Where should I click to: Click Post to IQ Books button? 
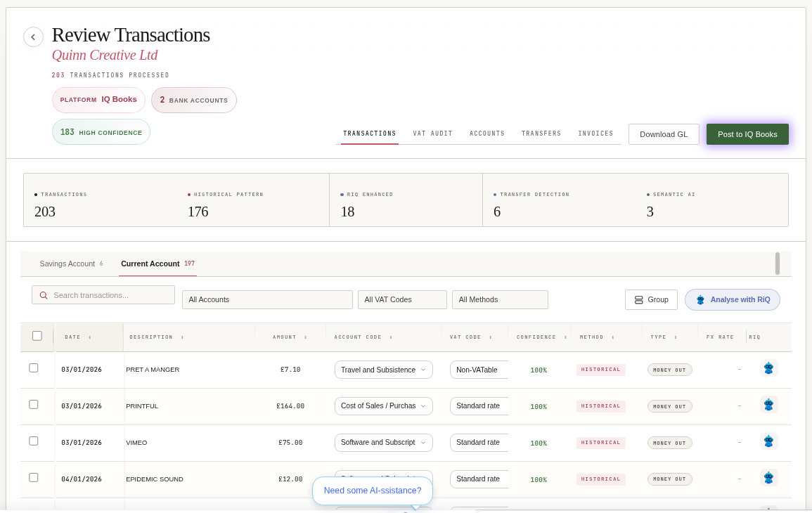coord(747,134)
